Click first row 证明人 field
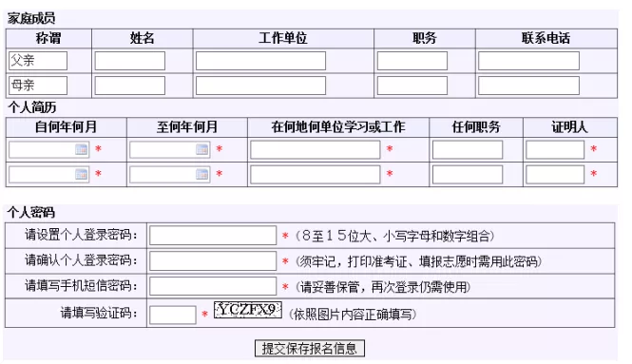 tap(555, 149)
